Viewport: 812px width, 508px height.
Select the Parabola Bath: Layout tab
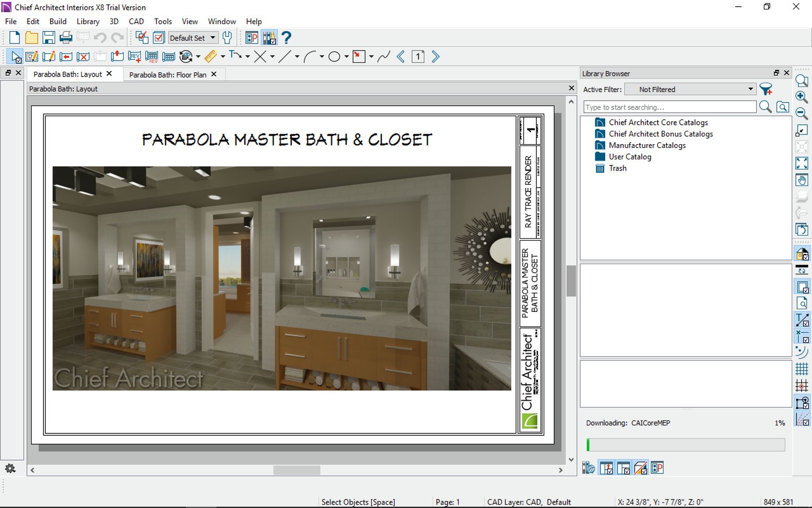pos(68,74)
